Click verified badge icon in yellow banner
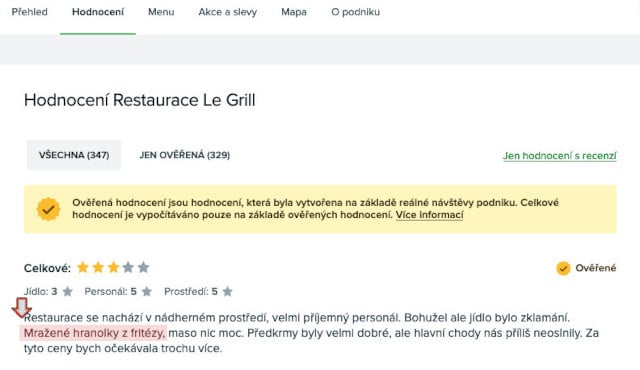Screen dimensions: 640x370 click(x=49, y=209)
